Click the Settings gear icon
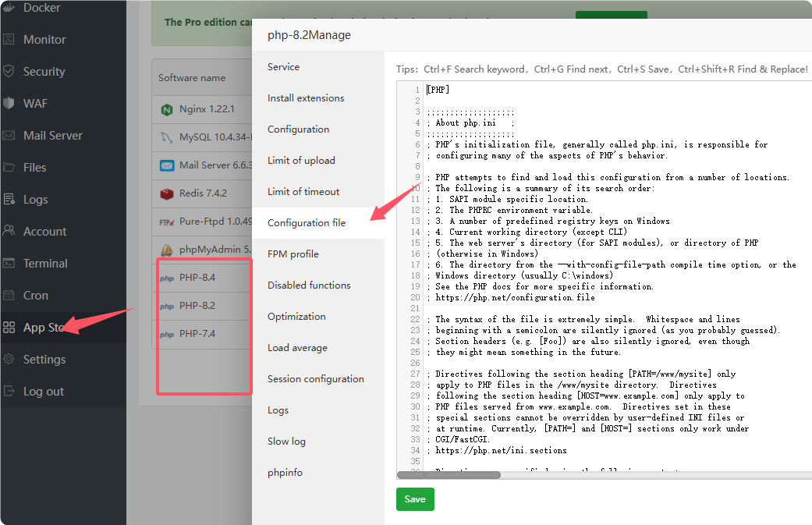 9,360
